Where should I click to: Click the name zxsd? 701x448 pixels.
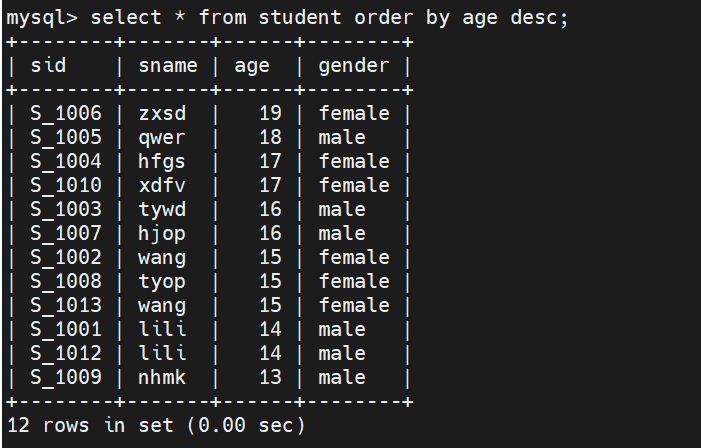pos(162,113)
